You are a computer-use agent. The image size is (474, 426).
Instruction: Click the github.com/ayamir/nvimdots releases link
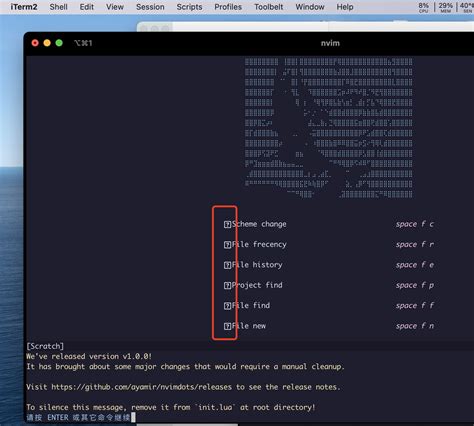tap(141, 387)
